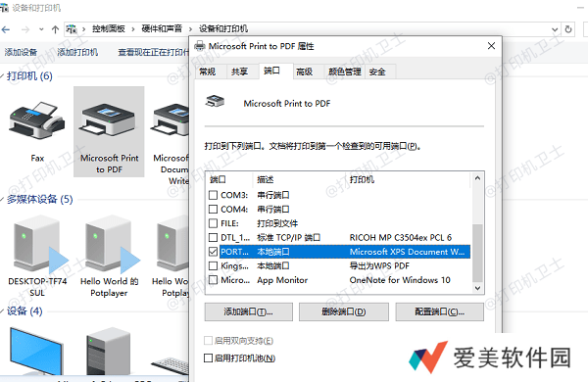Click the 硬件和声音 breadcrumb
Viewport: 588px width, 382px height.
[162, 28]
